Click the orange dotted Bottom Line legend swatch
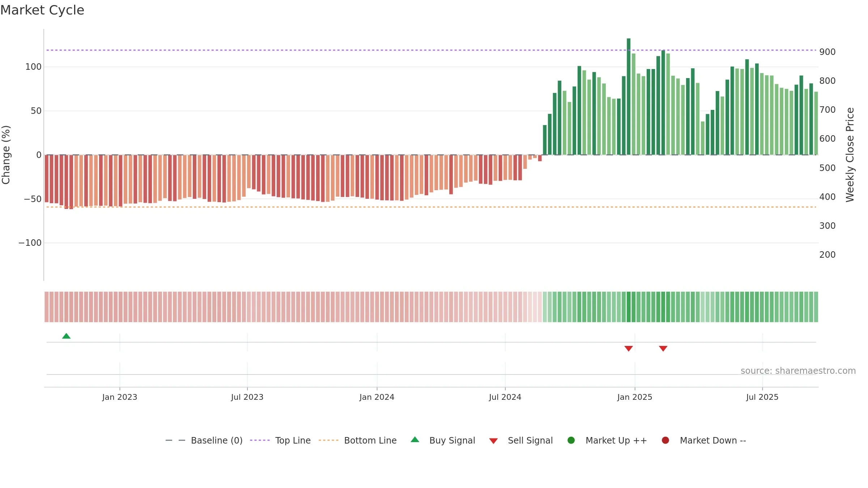 point(328,440)
